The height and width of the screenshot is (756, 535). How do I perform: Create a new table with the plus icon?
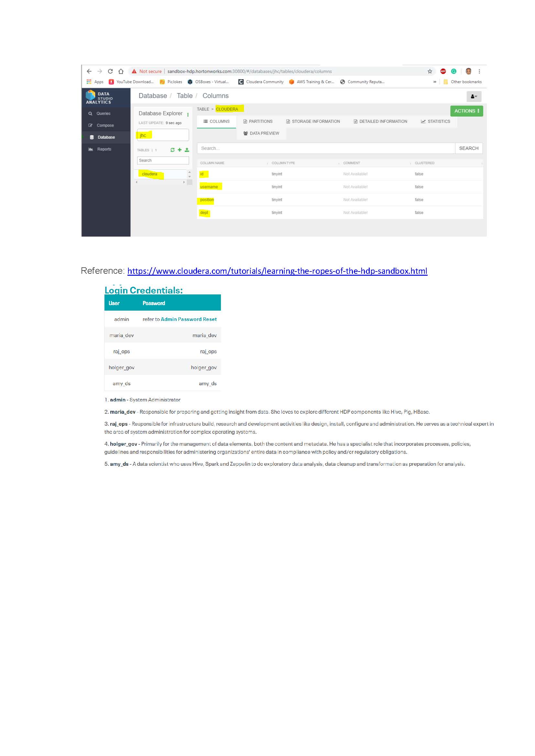(180, 150)
